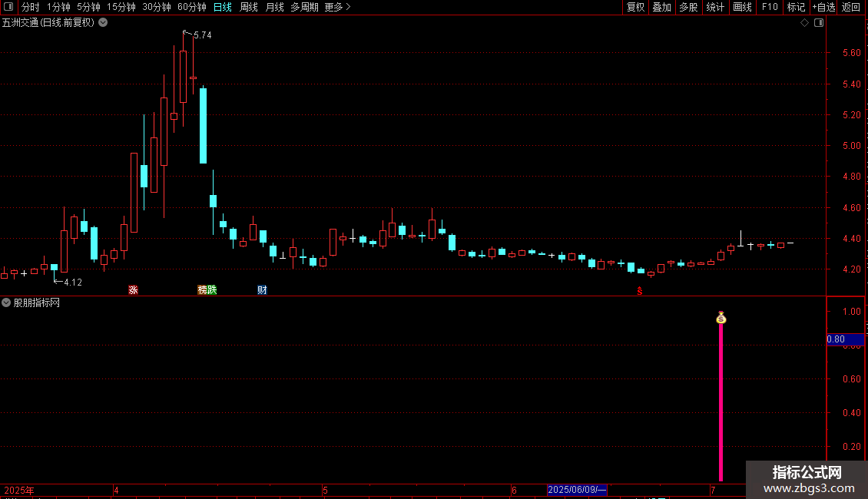Screen dimensions: 868x499
Task: Open the 统计 statistics tool
Action: pos(715,7)
